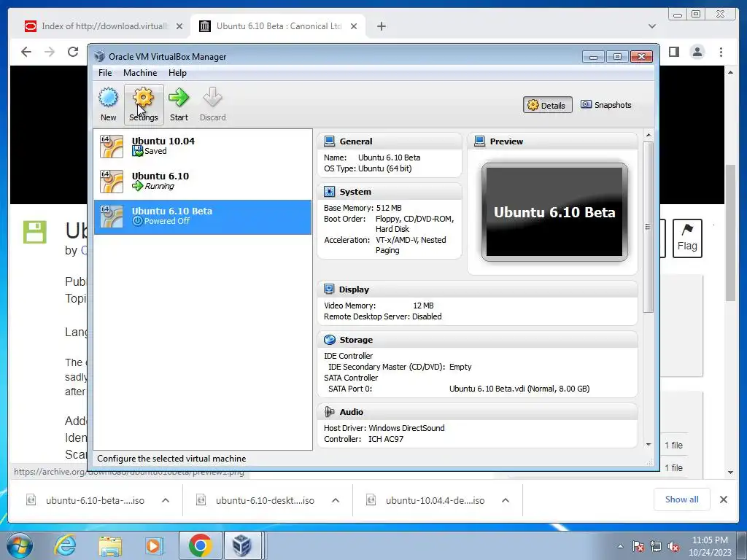The image size is (747, 560).
Task: Open the Machine menu in VirtualBox
Action: (x=140, y=73)
